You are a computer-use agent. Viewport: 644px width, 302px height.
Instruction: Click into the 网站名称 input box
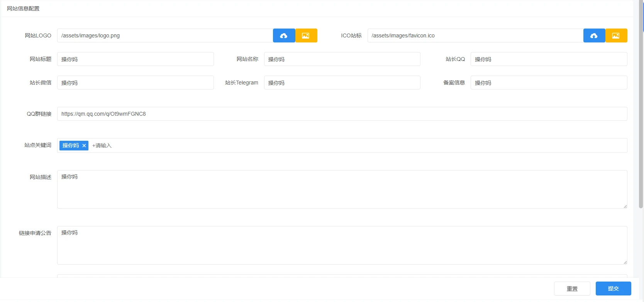(342, 59)
